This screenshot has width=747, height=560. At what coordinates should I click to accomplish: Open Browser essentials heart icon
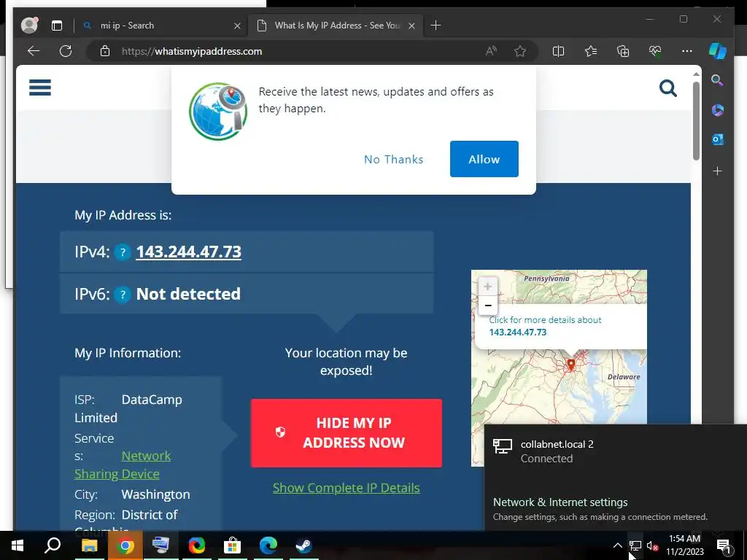(655, 51)
